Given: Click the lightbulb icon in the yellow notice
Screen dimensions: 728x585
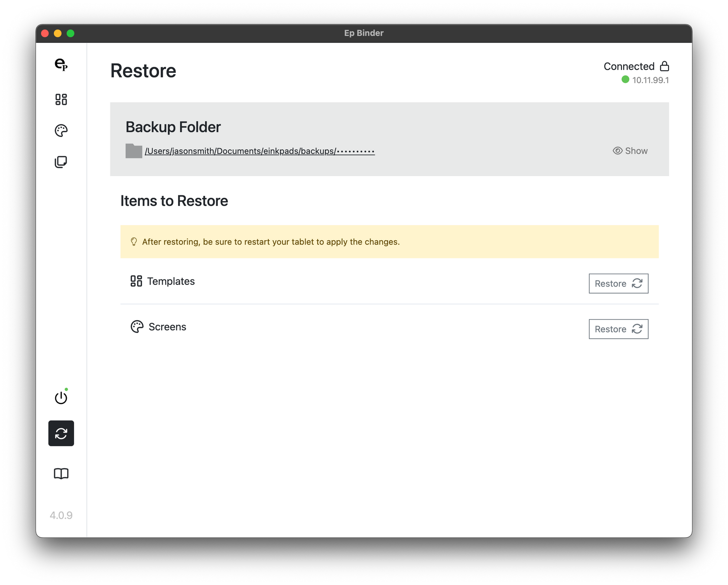Looking at the screenshot, I should click(x=134, y=242).
